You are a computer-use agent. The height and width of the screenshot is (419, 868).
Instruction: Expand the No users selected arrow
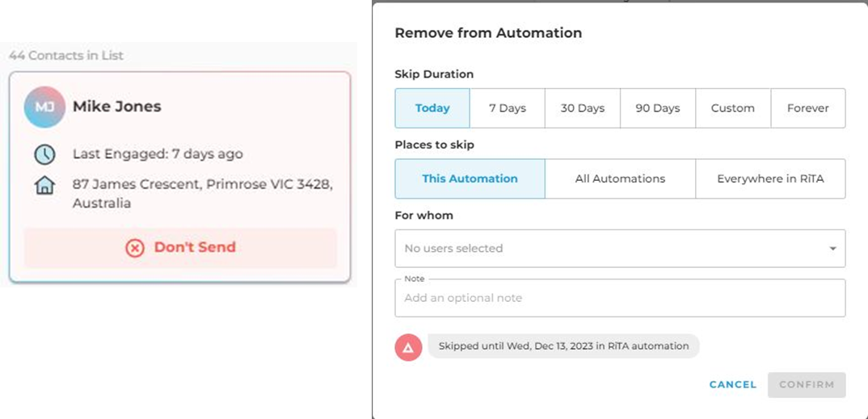pos(832,249)
